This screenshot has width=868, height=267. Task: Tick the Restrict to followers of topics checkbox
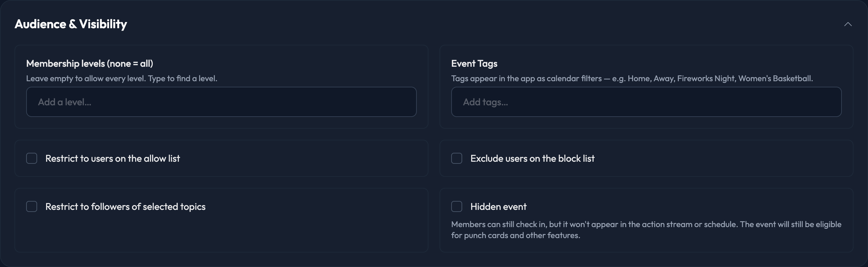(x=32, y=206)
